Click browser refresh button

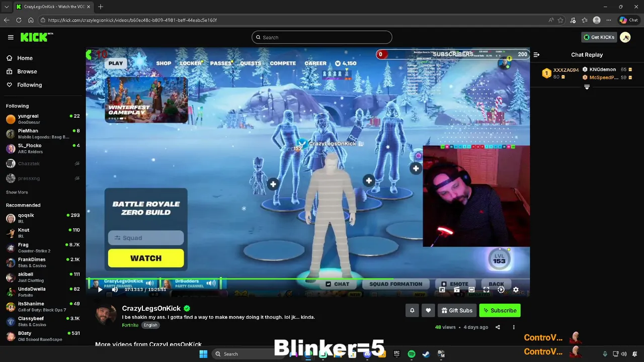click(19, 20)
